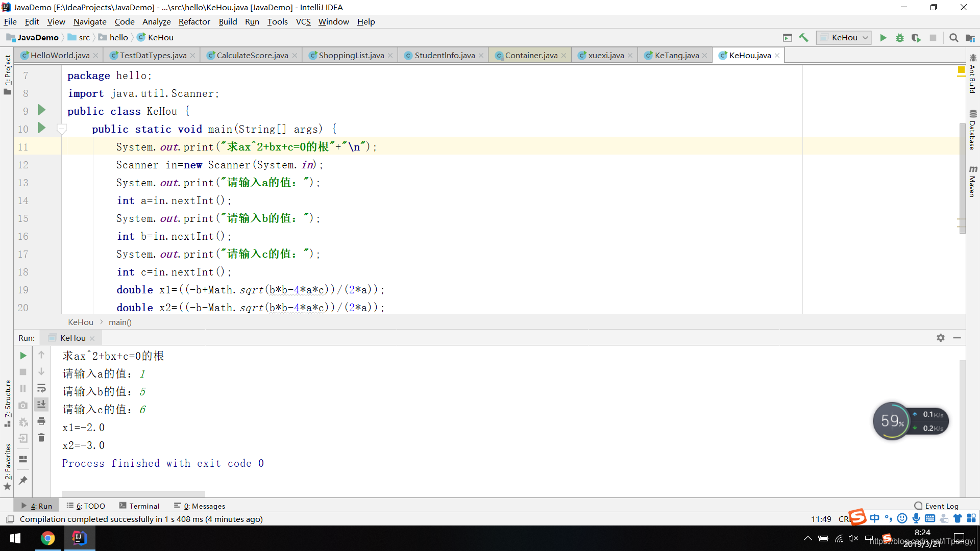Viewport: 980px width, 551px height.
Task: Toggle soft-wrap in console
Action: (41, 388)
